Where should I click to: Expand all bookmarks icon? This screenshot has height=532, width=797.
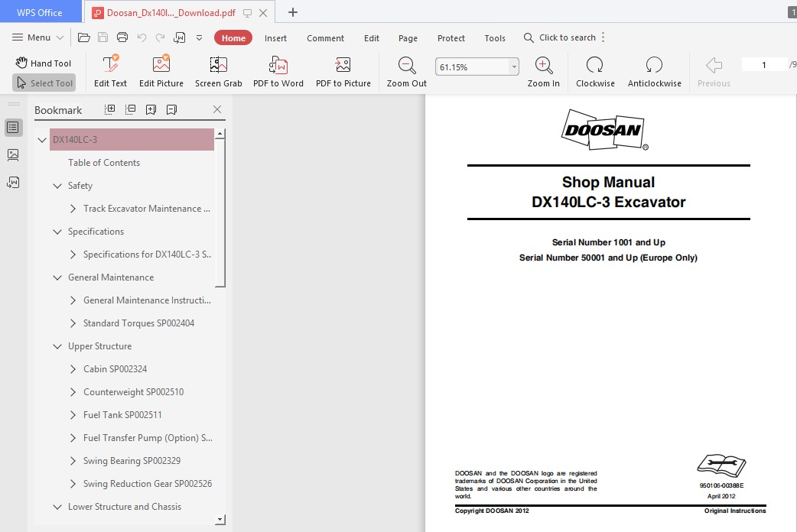coord(110,109)
